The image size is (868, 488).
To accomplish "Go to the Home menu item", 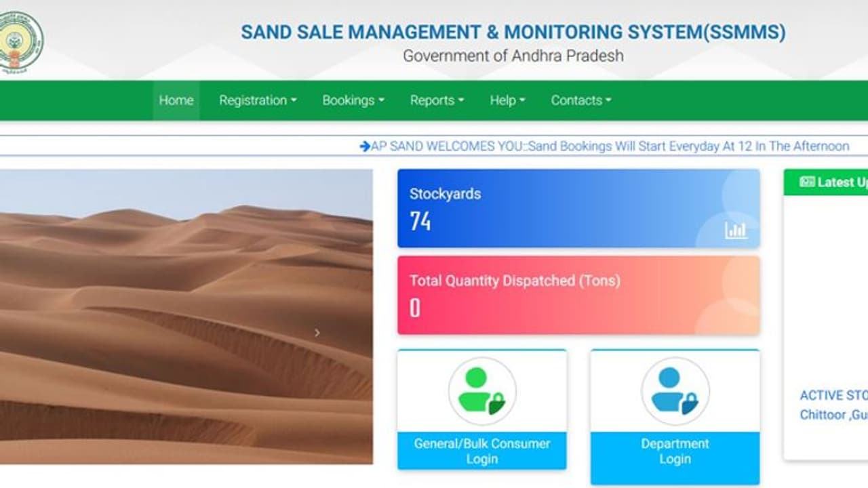I will 176,100.
